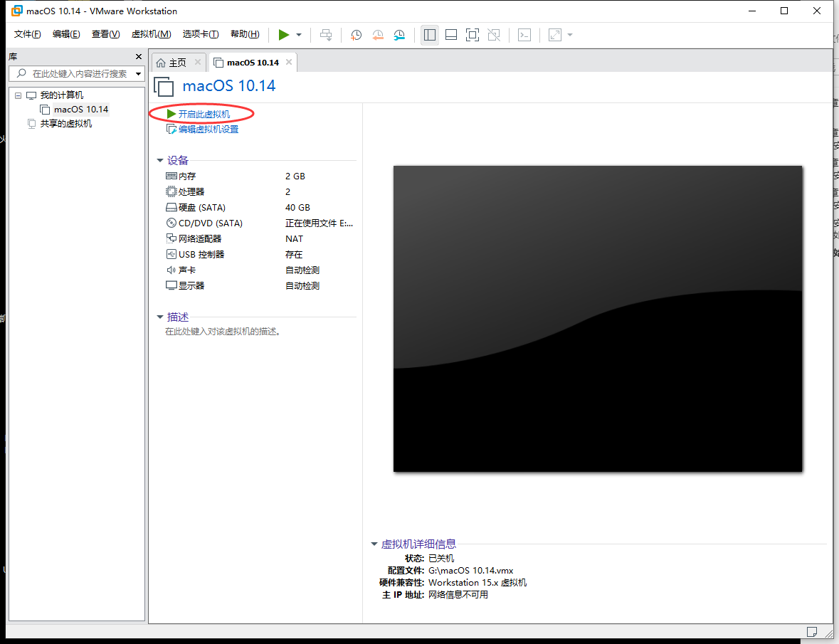
Task: Click the CD/DVD disc icon
Action: pyautogui.click(x=172, y=223)
